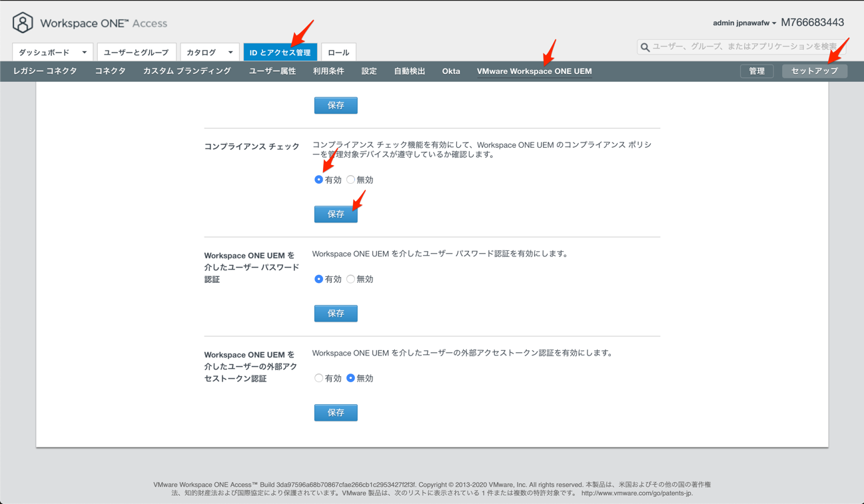Viewport: 864px width, 504px height.
Task: Open the ダッシュボード dropdown arrow
Action: pos(85,52)
